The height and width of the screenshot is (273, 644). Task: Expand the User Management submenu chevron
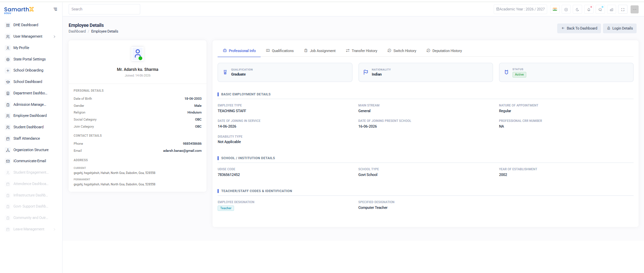tap(54, 37)
